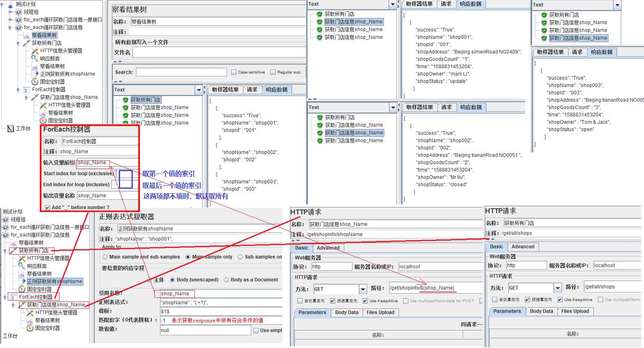The width and height of the screenshot is (644, 348).
Task: Expand for_each循环获取门店信息---原接口 node in upper tree
Action: pos(10,20)
